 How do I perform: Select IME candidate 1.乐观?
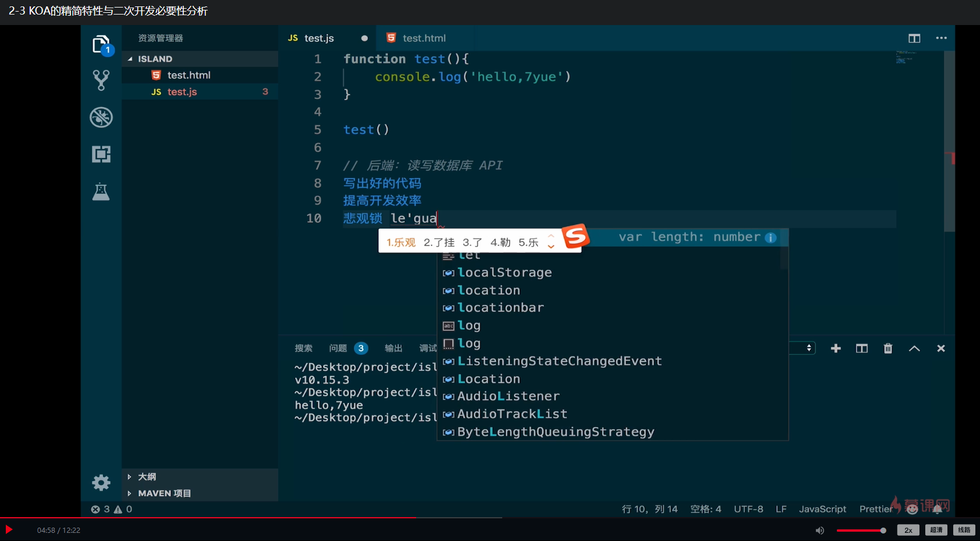coord(401,242)
